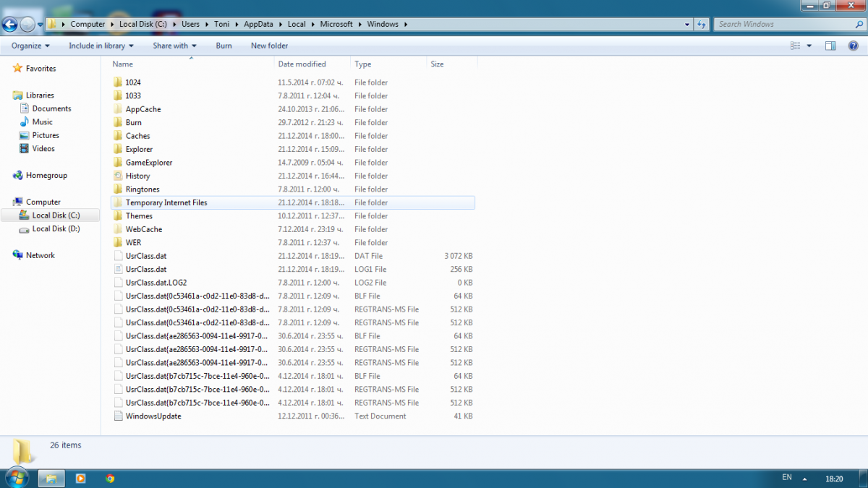The height and width of the screenshot is (488, 868).
Task: Expand the view options arrow
Action: (x=809, y=46)
